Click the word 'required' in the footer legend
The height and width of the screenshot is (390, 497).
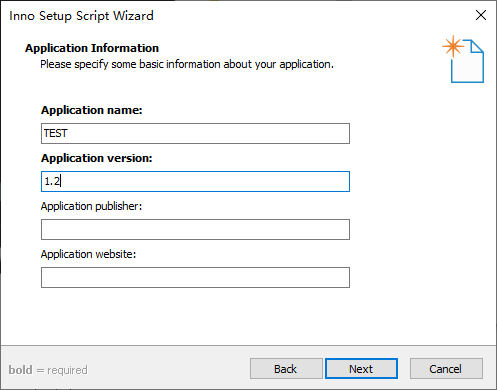(67, 370)
